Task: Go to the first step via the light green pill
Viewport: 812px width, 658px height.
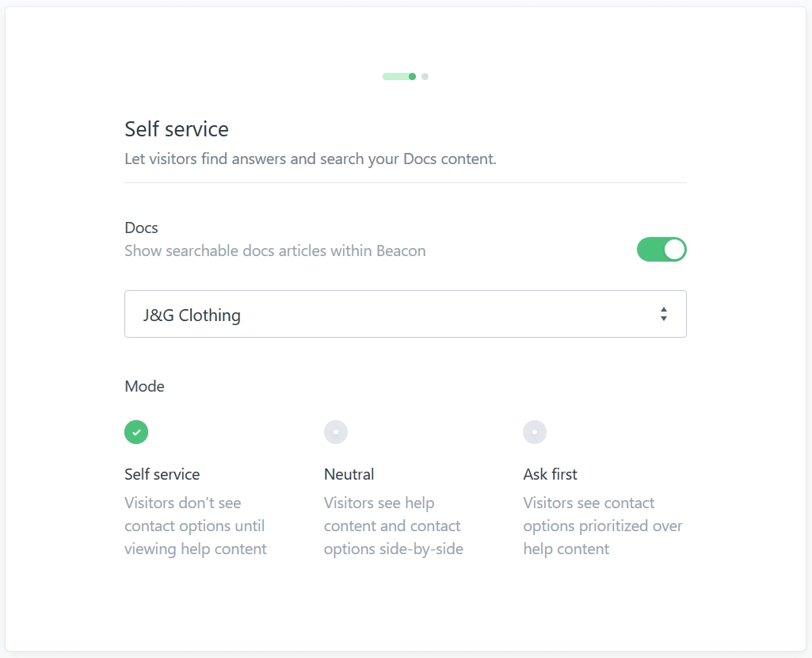Action: (395, 77)
